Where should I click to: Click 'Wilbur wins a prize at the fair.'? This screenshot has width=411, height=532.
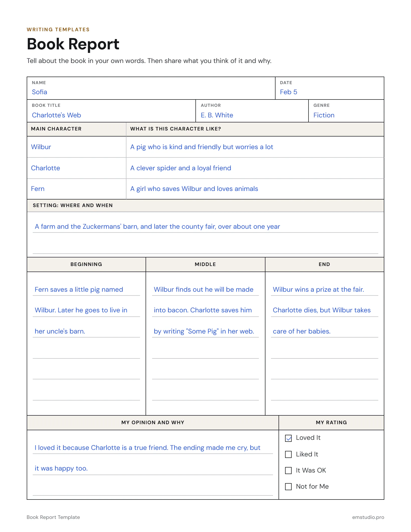tap(325, 290)
